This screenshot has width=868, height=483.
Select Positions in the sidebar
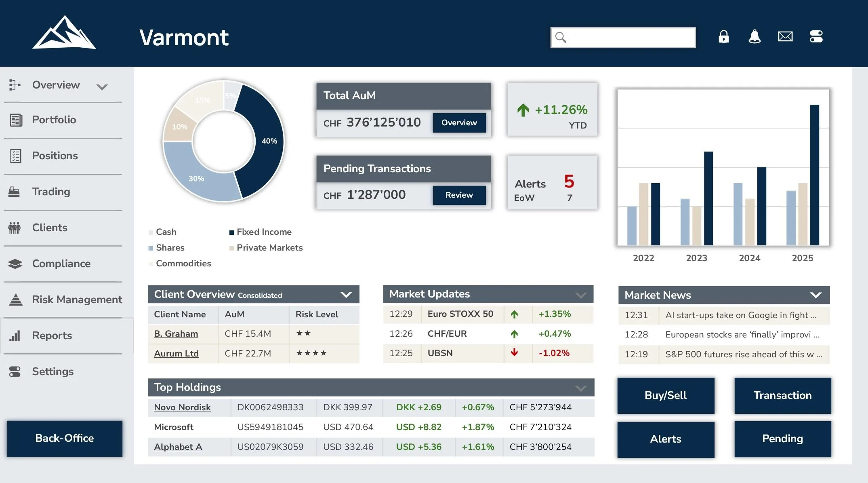tap(55, 156)
